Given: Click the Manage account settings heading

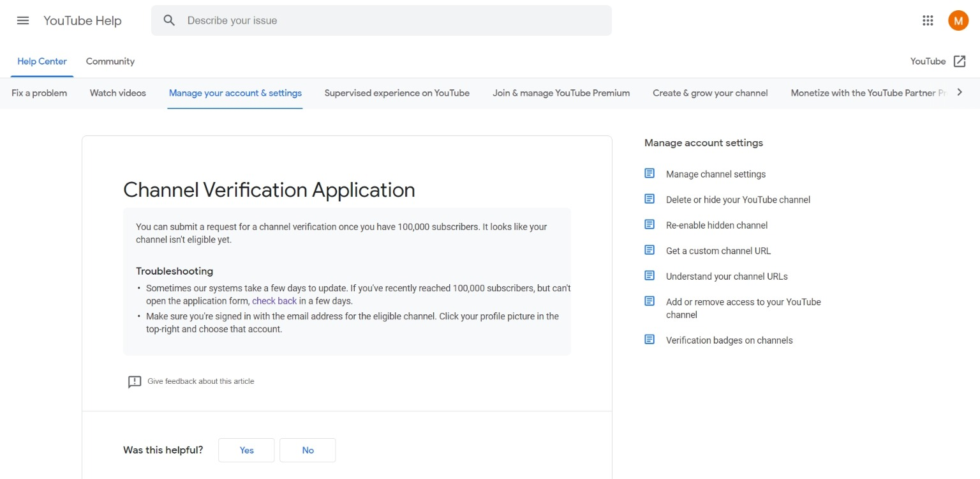Looking at the screenshot, I should point(704,143).
